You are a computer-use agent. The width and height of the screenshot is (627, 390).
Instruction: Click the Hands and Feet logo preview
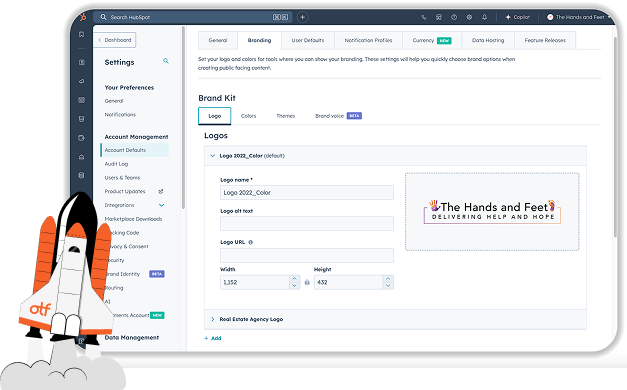(492, 212)
